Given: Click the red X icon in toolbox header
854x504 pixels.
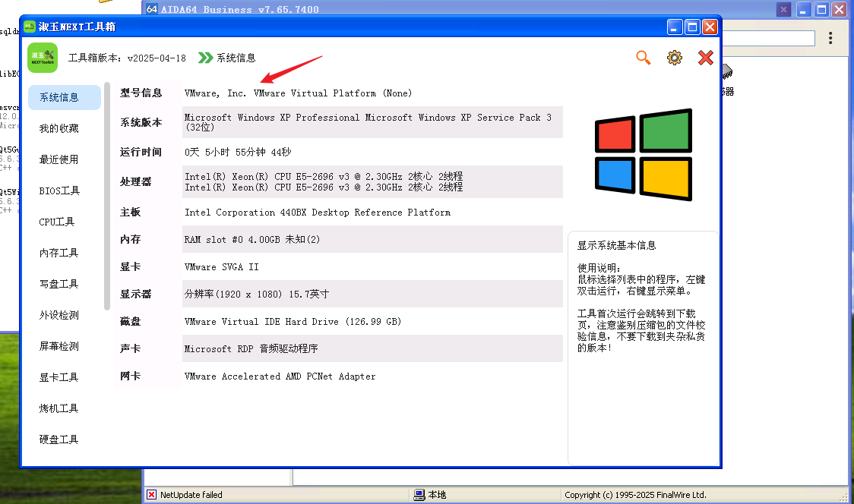Looking at the screenshot, I should pyautogui.click(x=706, y=58).
